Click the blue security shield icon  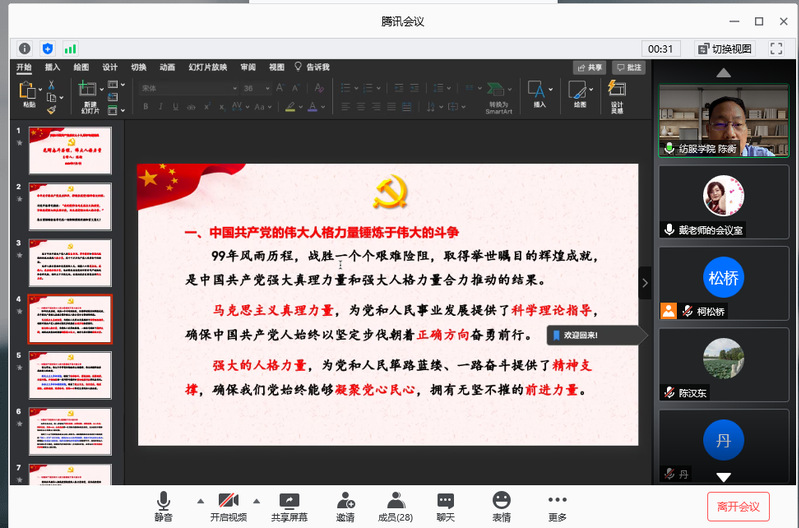48,48
